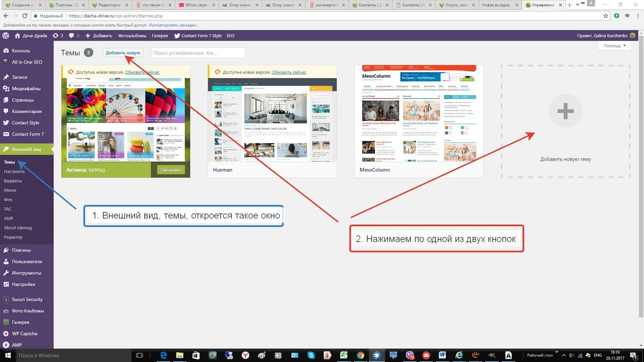Click the WordPress logo in admin bar
644x362 pixels.
[x=6, y=36]
